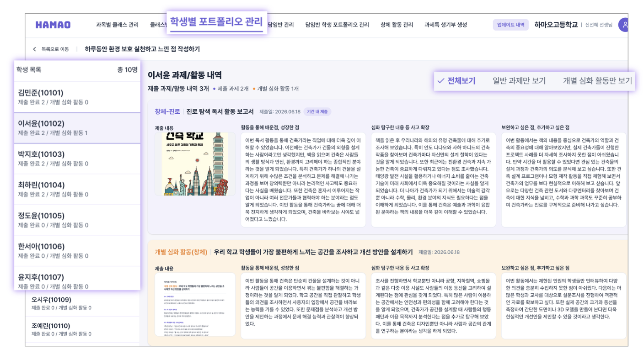Image resolution: width=644 pixels, height=360 pixels.
Task: Click the 개별 심화 활동(창체) label
Action: click(181, 252)
